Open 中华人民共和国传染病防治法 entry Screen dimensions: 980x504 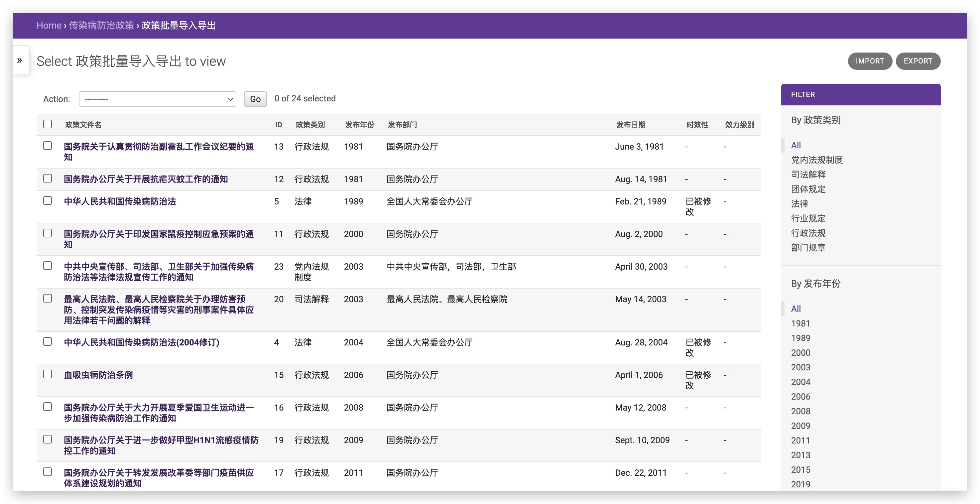tap(120, 201)
